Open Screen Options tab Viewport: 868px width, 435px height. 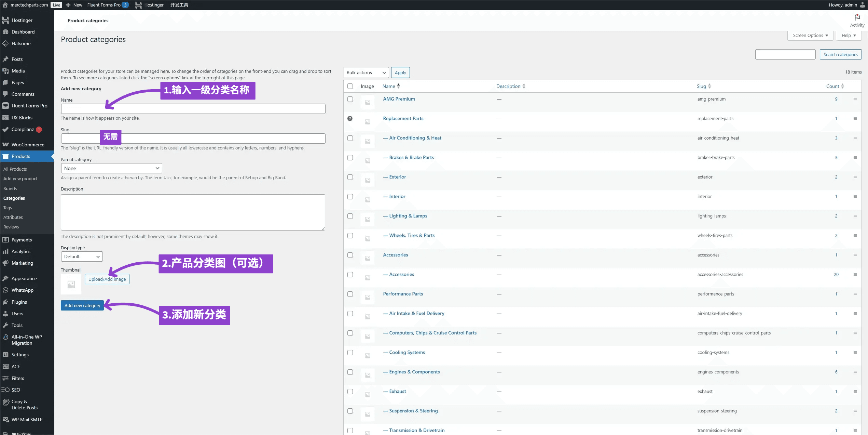pos(810,36)
